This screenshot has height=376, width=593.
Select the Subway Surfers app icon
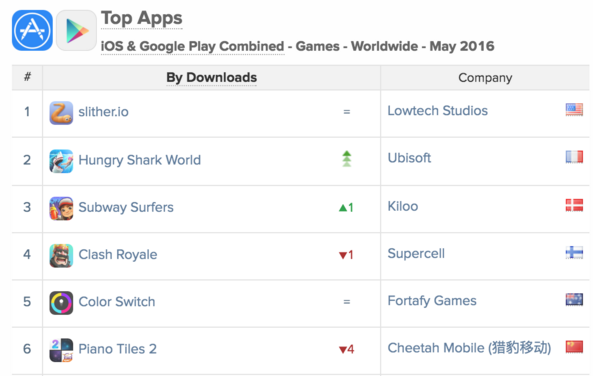[x=61, y=208]
